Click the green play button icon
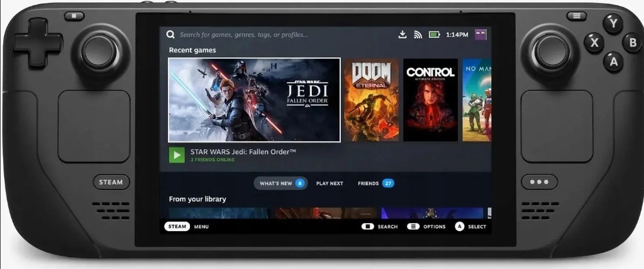 pos(177,155)
